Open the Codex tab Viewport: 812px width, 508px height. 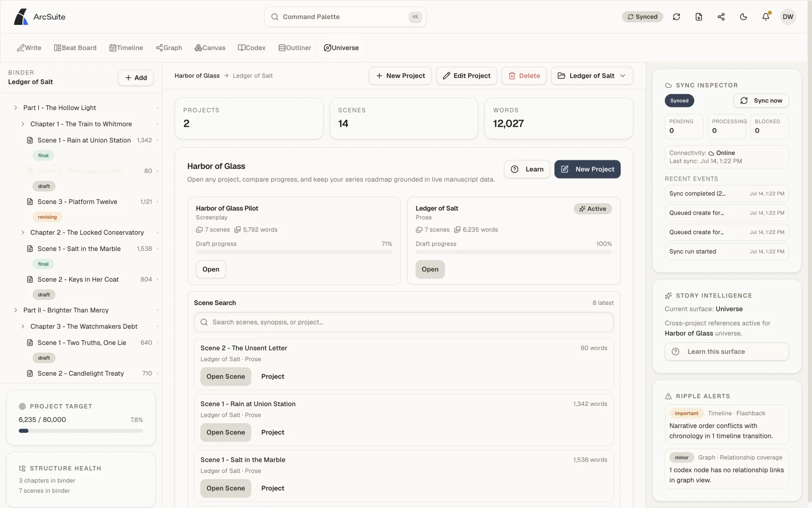[x=252, y=48]
